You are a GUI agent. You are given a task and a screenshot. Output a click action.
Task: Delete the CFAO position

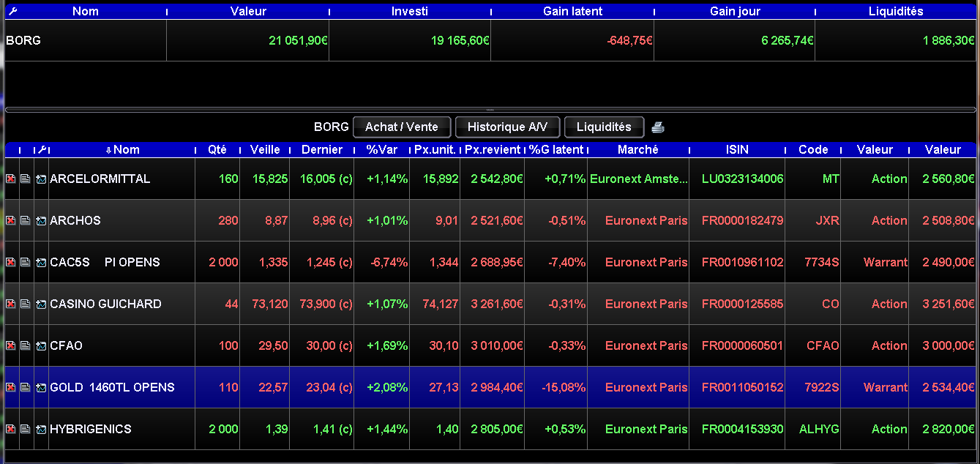[x=11, y=346]
